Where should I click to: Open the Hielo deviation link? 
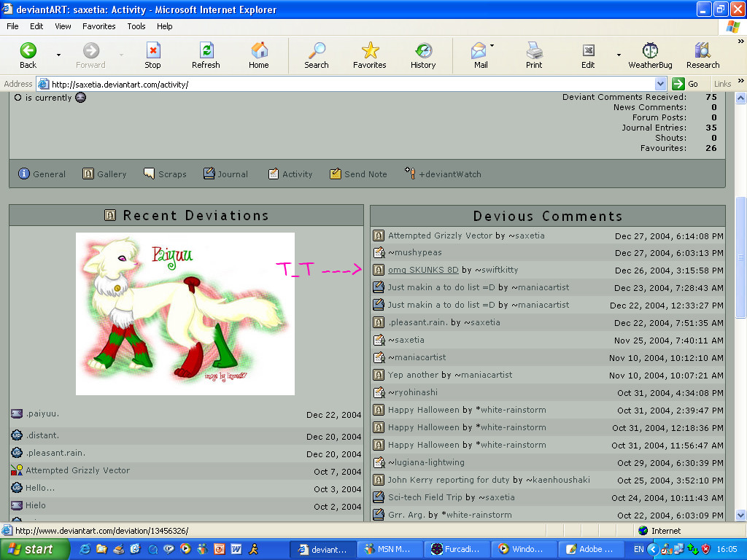point(36,505)
